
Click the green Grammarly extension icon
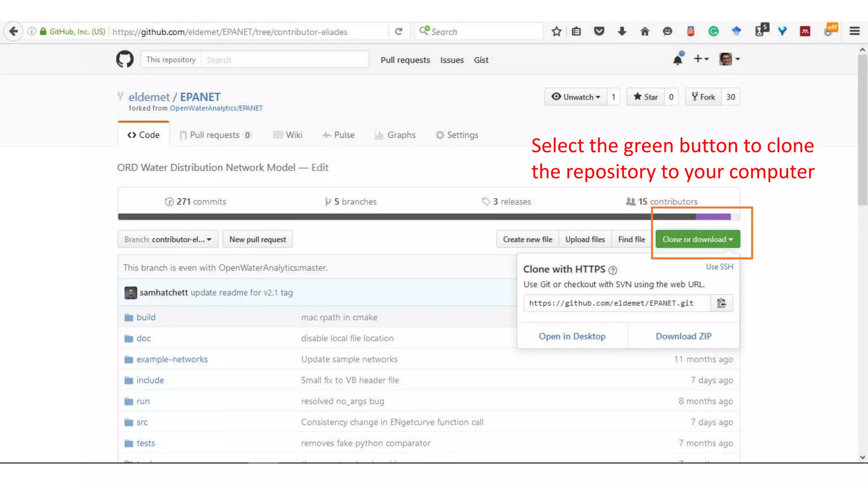click(713, 31)
